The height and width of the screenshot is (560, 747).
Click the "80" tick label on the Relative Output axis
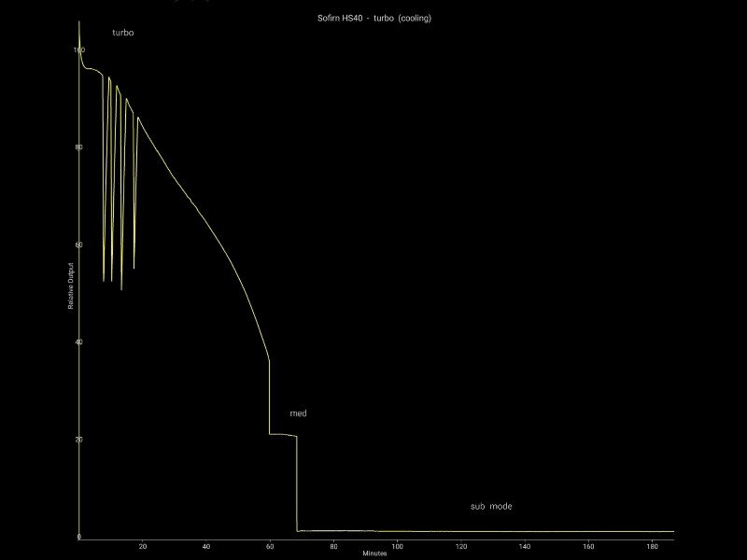point(78,147)
